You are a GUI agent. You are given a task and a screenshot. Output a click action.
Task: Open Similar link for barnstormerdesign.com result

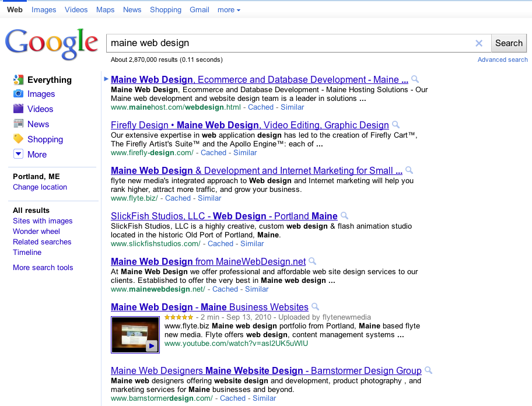coord(264,398)
